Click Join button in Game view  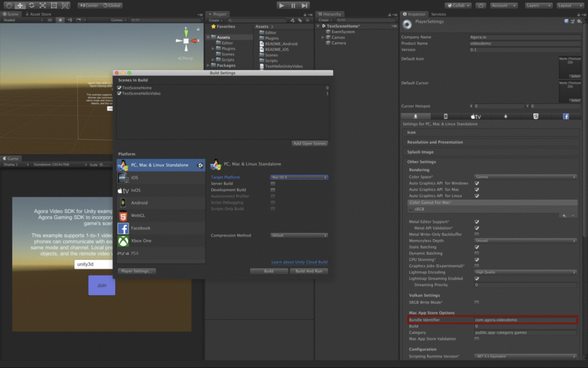pyautogui.click(x=102, y=285)
